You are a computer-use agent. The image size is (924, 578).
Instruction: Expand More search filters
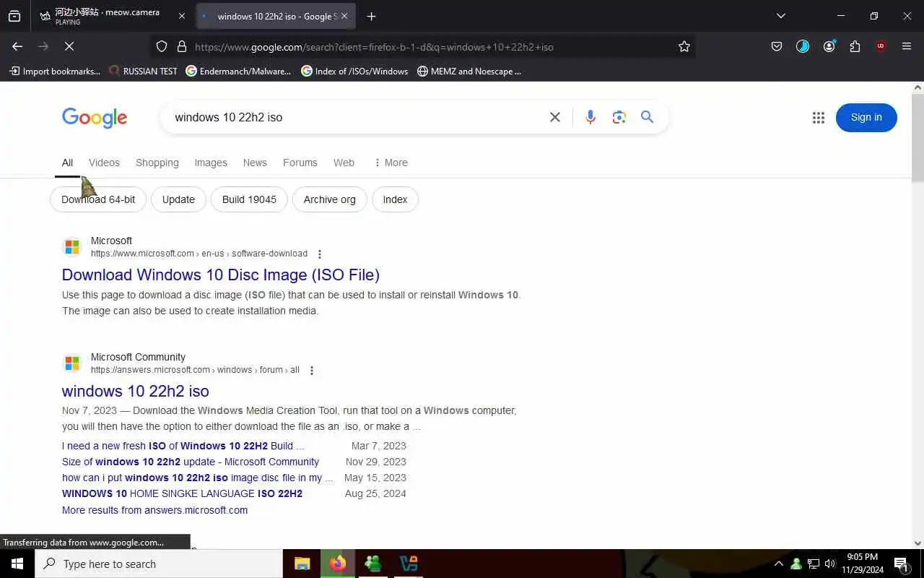[x=391, y=163]
